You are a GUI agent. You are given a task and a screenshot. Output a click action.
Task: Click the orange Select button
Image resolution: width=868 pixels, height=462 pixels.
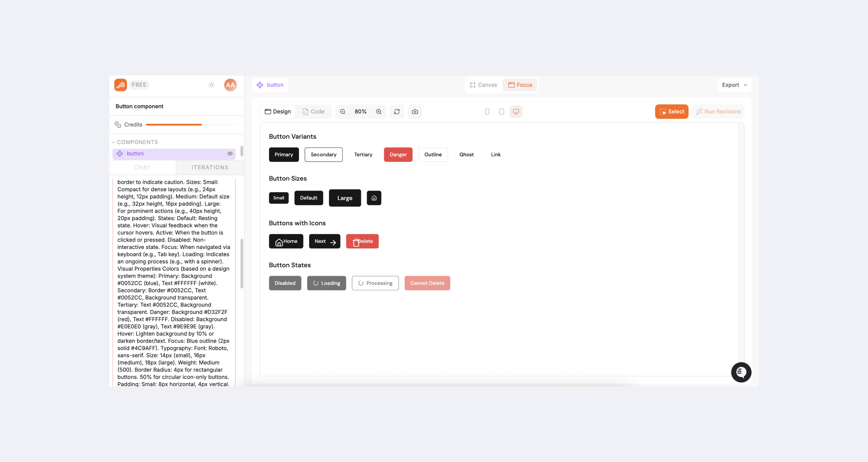click(x=672, y=112)
